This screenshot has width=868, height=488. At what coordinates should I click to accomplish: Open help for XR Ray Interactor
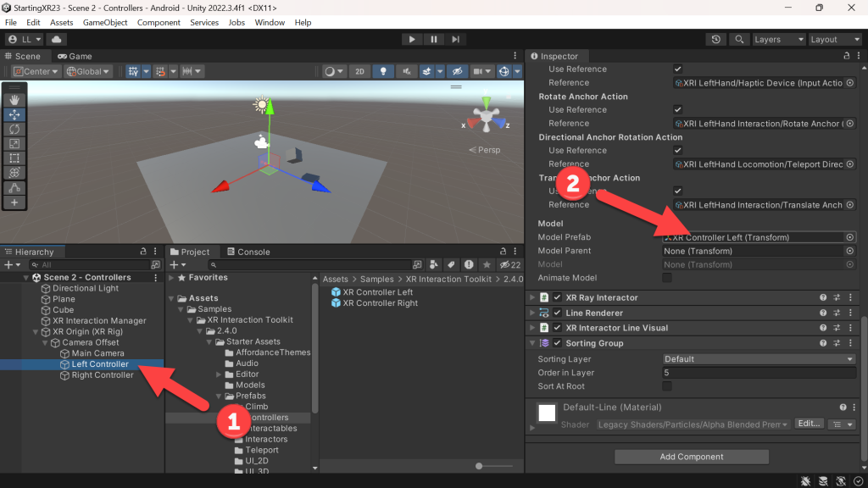click(823, 297)
